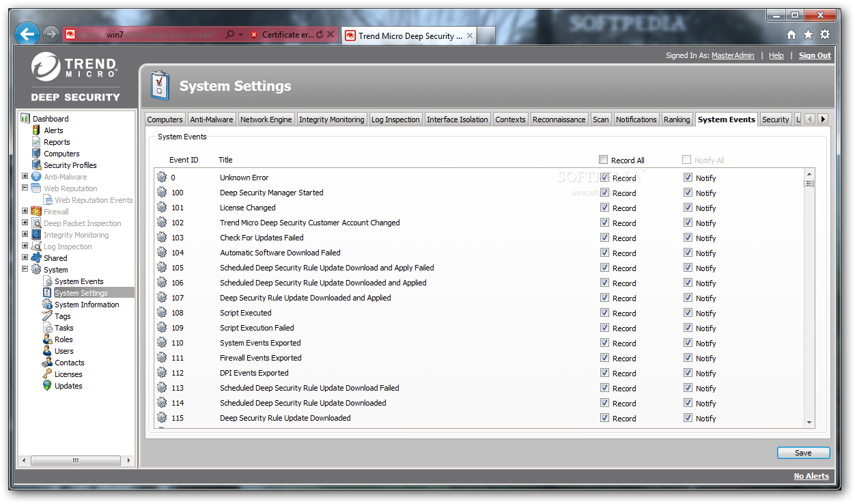Uncheck Notify for event 115 Rule Update Downloaded

pyautogui.click(x=688, y=418)
